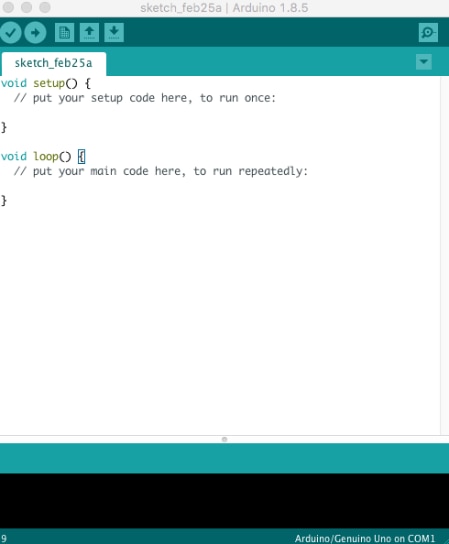This screenshot has height=544, width=449.
Task: Maximize the window with the third title button
Action: tap(45, 7)
